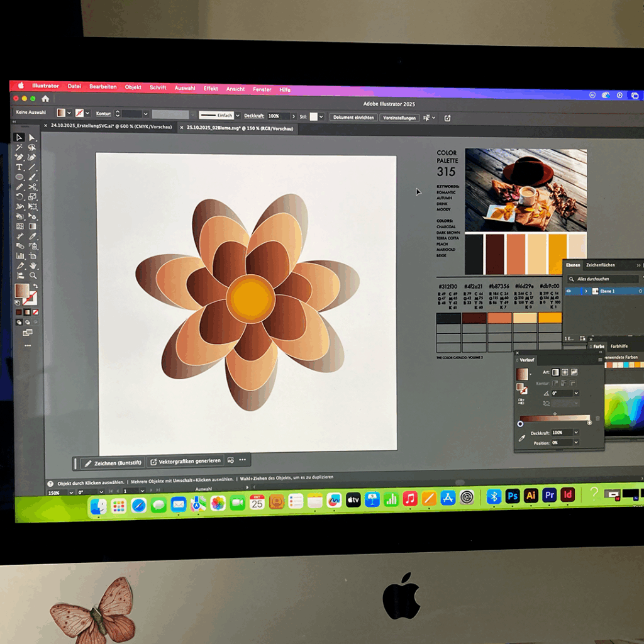Select the Ellipse tool
Image resolution: width=644 pixels, height=644 pixels.
(19, 177)
